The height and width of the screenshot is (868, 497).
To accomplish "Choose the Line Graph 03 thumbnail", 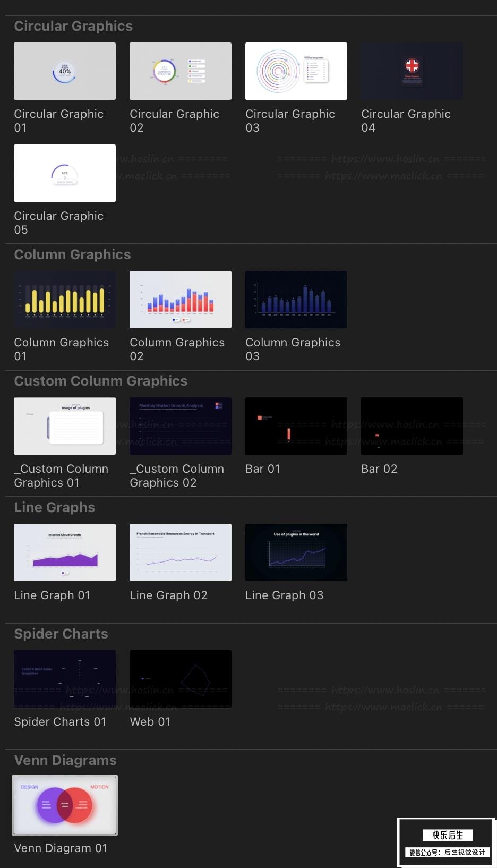I will click(x=296, y=552).
